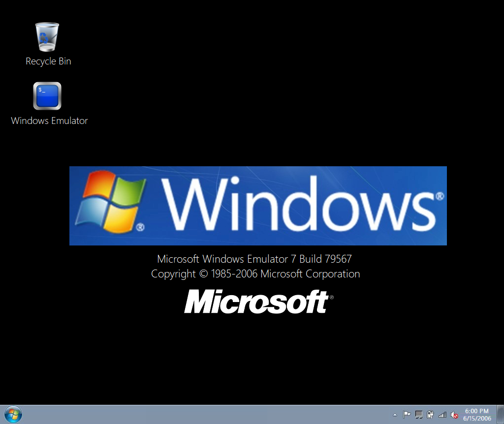This screenshot has width=504, height=424.
Task: Click the 'Copyright © 1985-2006 Microsoft Corporation' text
Action: pos(255,274)
